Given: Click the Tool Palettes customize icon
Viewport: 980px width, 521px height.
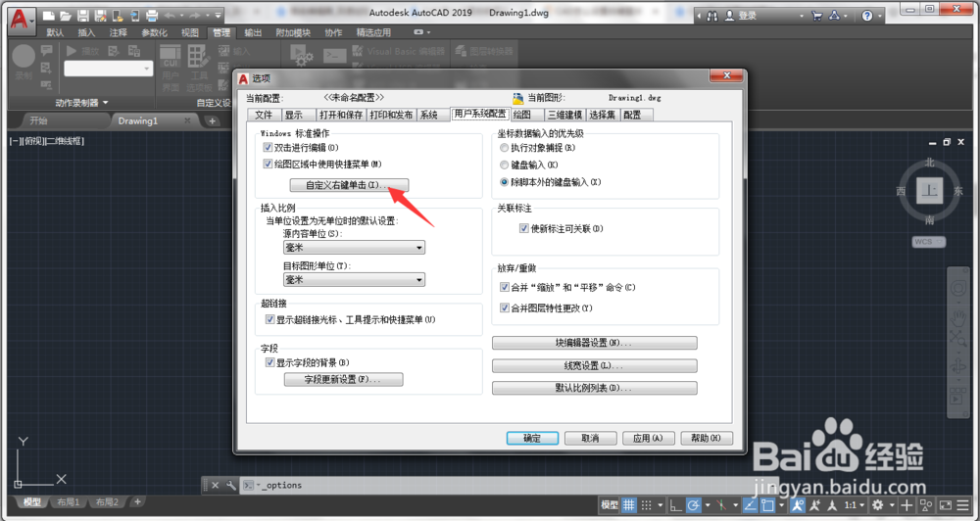Looking at the screenshot, I should (x=199, y=56).
